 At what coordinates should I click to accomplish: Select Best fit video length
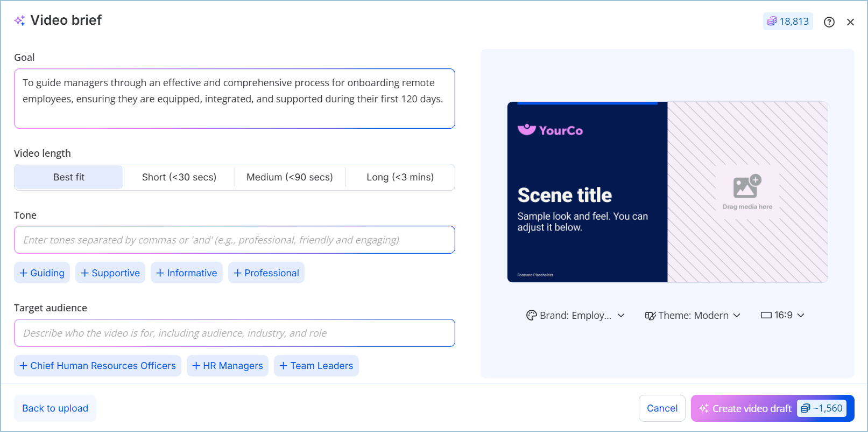[69, 177]
